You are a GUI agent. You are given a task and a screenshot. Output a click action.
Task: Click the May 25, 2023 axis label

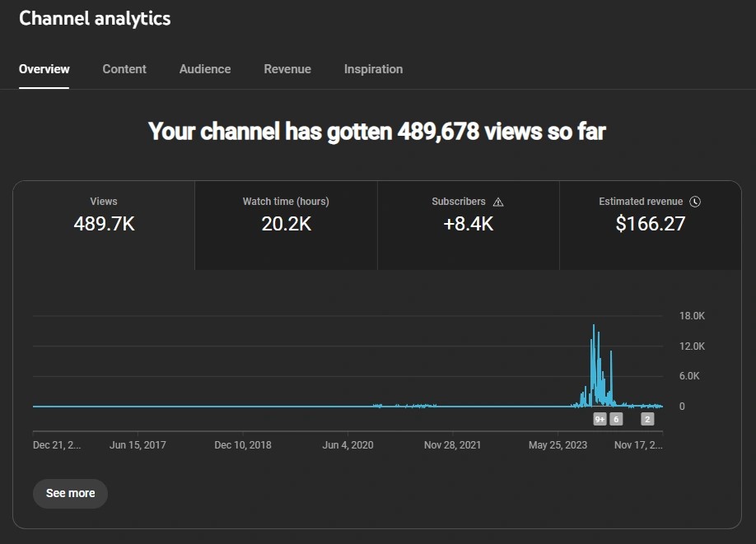[557, 445]
